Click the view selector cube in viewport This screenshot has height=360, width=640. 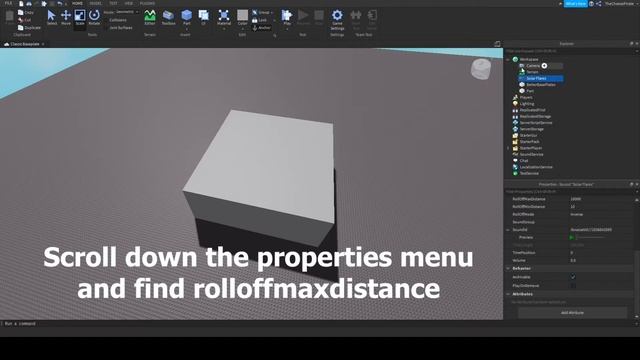click(x=481, y=69)
